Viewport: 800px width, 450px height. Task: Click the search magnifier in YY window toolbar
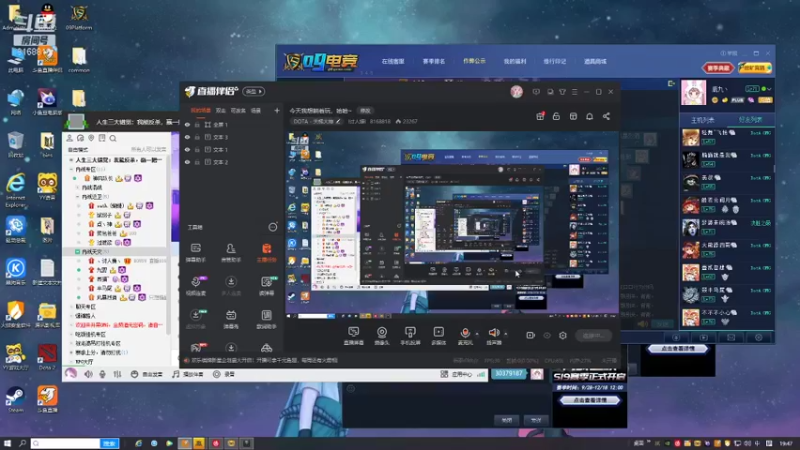113,138
